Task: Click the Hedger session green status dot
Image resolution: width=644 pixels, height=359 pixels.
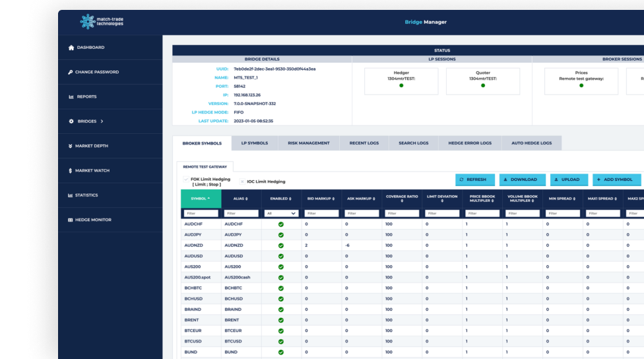Action: (x=401, y=85)
